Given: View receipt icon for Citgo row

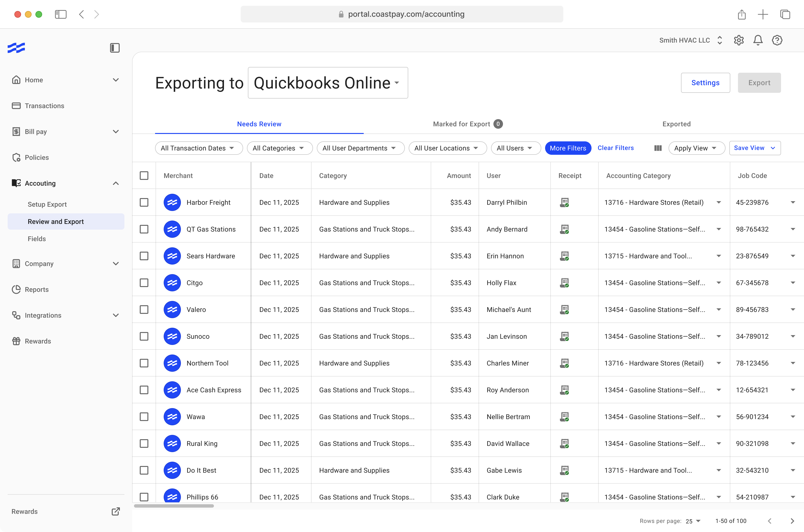Looking at the screenshot, I should (x=564, y=283).
